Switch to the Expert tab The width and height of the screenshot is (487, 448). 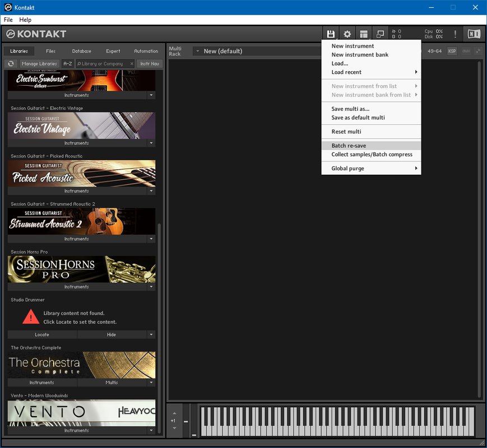pos(113,51)
